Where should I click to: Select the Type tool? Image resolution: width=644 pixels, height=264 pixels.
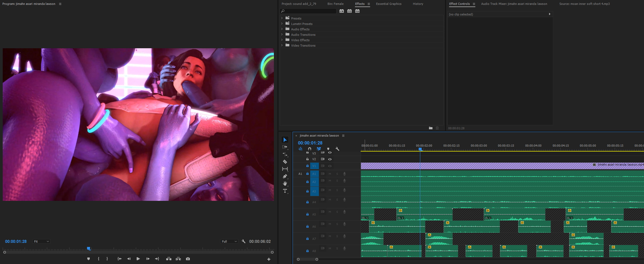point(285,191)
